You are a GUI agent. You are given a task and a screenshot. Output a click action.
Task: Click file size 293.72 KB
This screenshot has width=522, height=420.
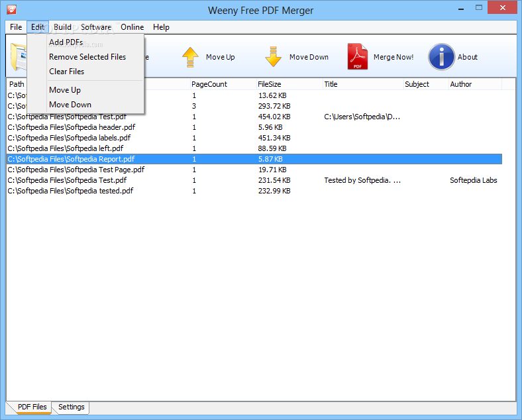[x=274, y=106]
